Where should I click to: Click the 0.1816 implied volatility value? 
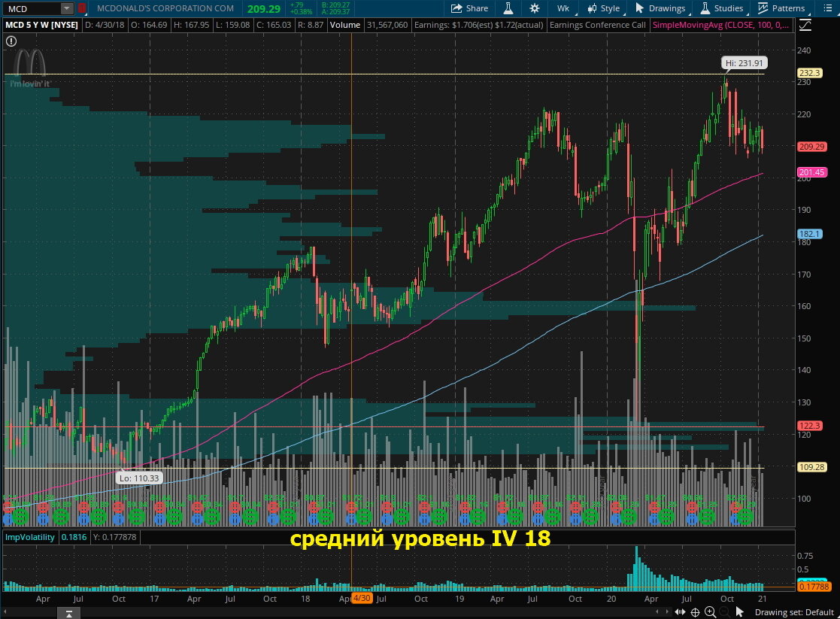pos(74,537)
